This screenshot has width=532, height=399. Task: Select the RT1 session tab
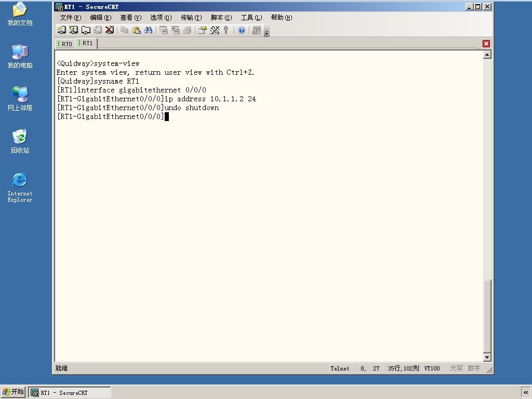click(86, 44)
